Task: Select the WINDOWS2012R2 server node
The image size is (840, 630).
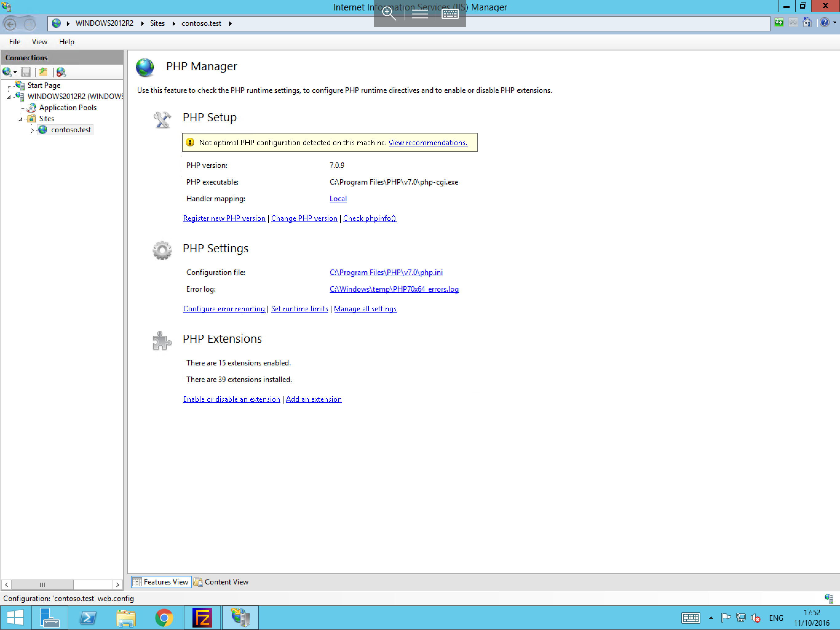Action: 75,97
